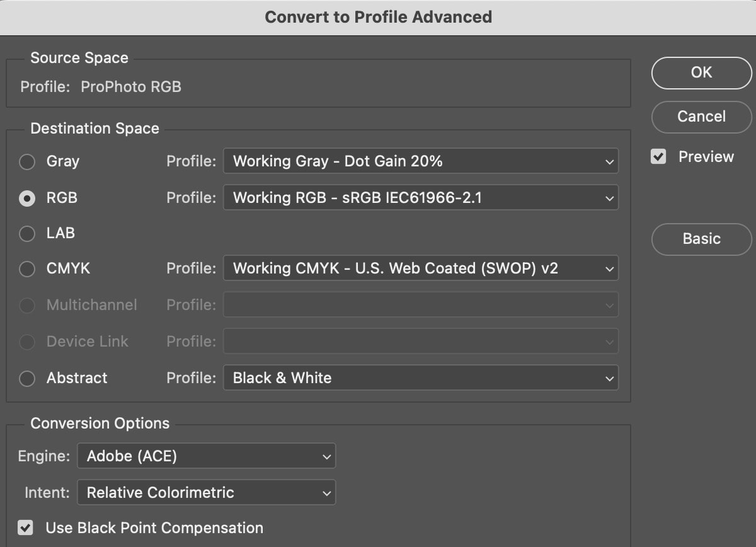Open the Working RGB sRGB profile dropdown
Image resolution: width=756 pixels, height=547 pixels.
click(x=420, y=198)
